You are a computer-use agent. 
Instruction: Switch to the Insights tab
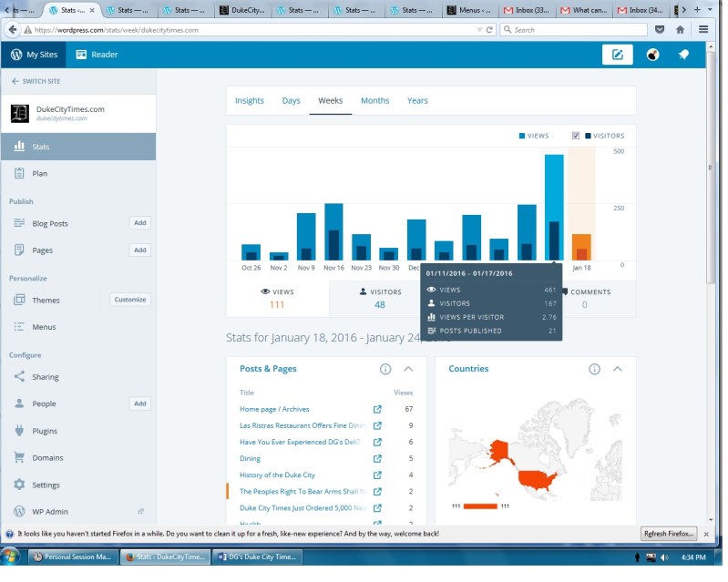point(250,101)
